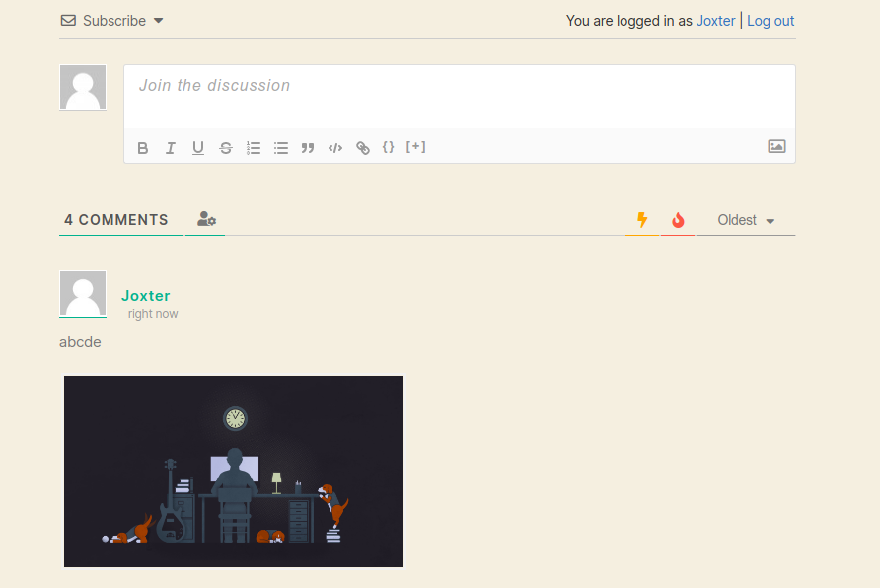Open comment author Joxter's name

coord(145,296)
